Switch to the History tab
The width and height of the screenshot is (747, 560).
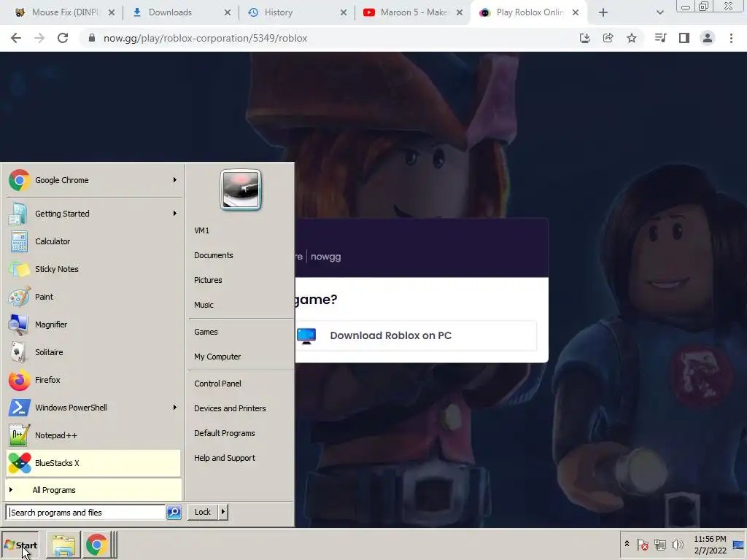[298, 12]
